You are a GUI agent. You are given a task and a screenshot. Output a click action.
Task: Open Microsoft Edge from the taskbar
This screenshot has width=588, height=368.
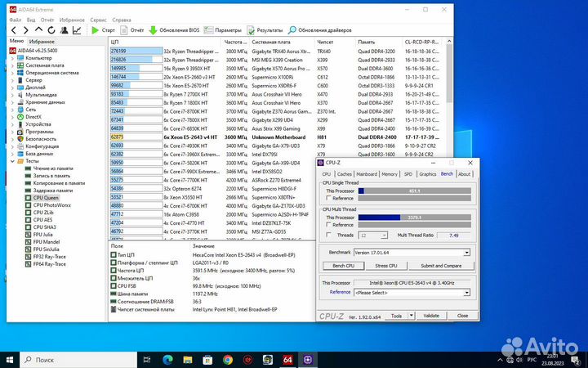tap(167, 360)
